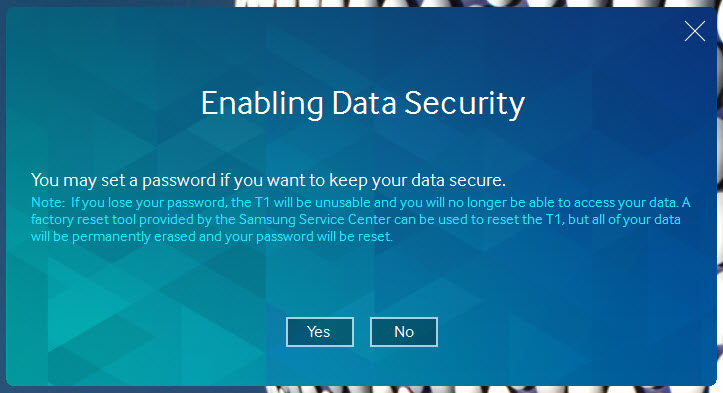
Task: Click Yes to set a password
Action: (320, 332)
